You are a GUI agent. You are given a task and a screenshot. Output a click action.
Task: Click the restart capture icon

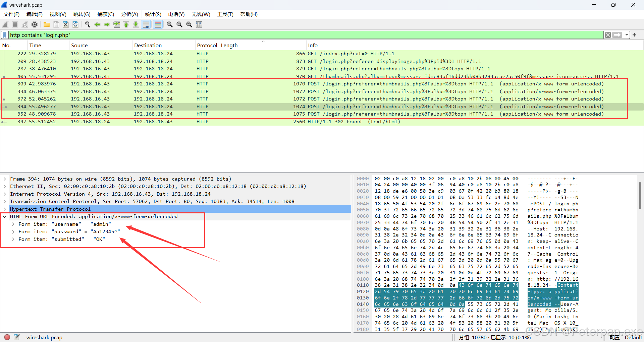[25, 24]
